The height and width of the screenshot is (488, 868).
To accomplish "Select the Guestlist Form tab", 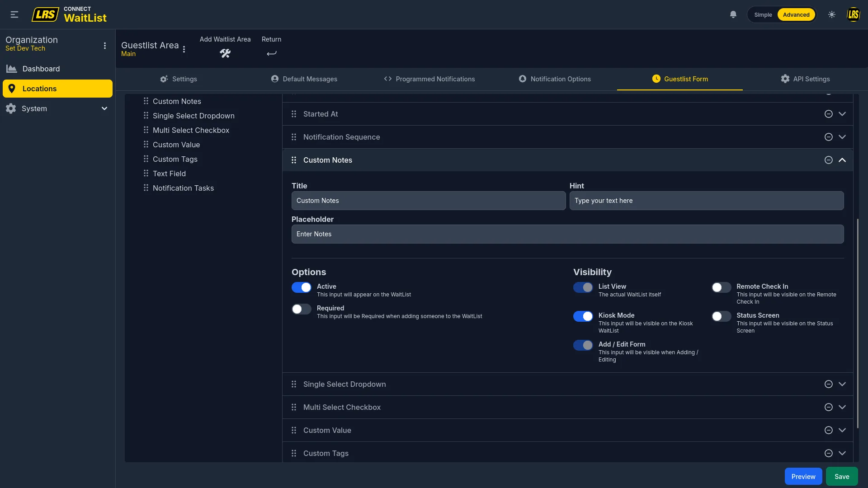I will [680, 79].
